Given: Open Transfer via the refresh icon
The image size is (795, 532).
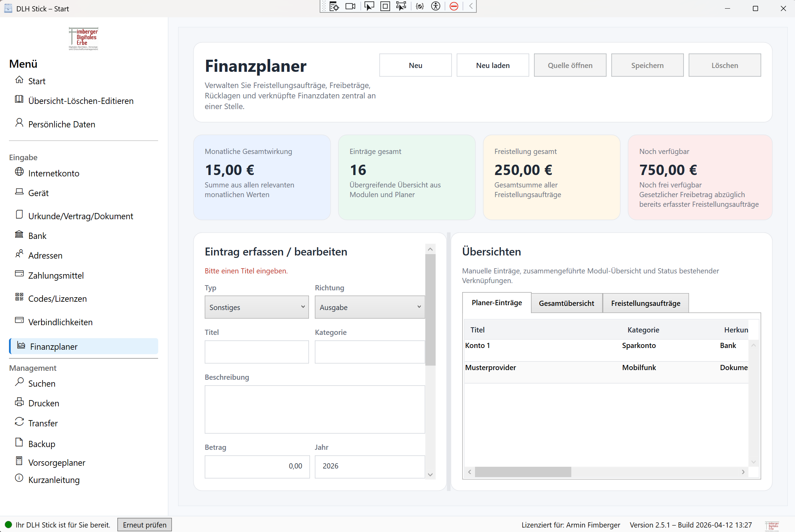Looking at the screenshot, I should (19, 422).
